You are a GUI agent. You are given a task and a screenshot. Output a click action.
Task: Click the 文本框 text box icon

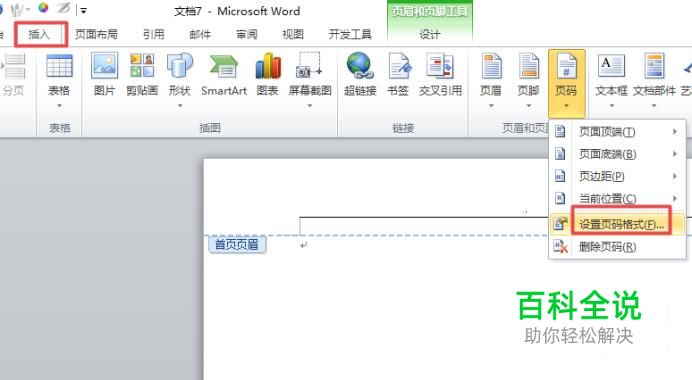coord(611,66)
